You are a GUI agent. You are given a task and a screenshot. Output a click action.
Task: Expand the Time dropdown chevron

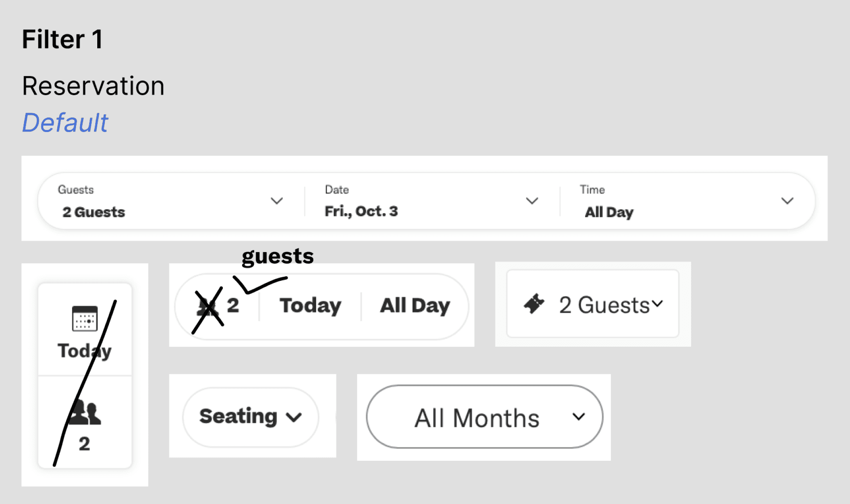(787, 200)
